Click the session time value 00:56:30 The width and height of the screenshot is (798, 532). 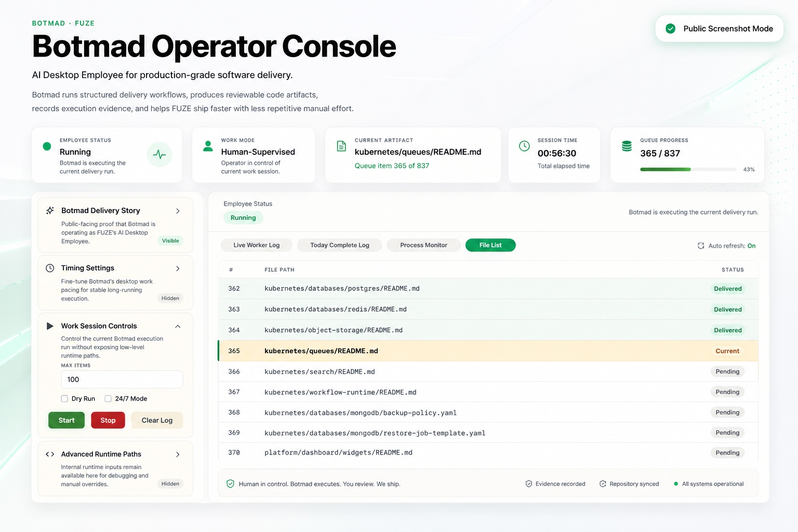coord(557,153)
